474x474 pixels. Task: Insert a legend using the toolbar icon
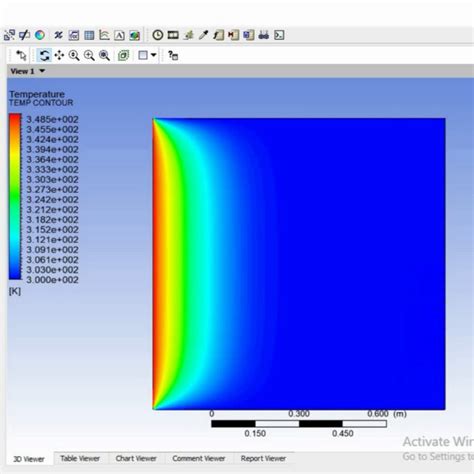pos(74,35)
